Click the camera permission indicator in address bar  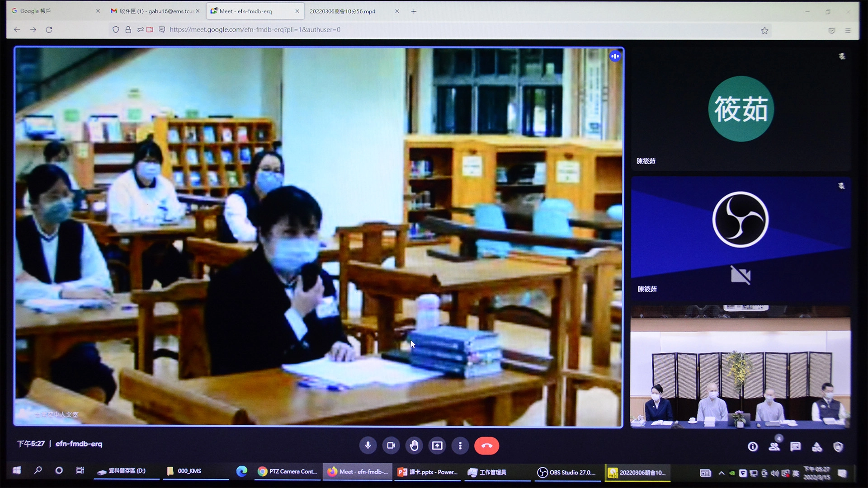[150, 29]
